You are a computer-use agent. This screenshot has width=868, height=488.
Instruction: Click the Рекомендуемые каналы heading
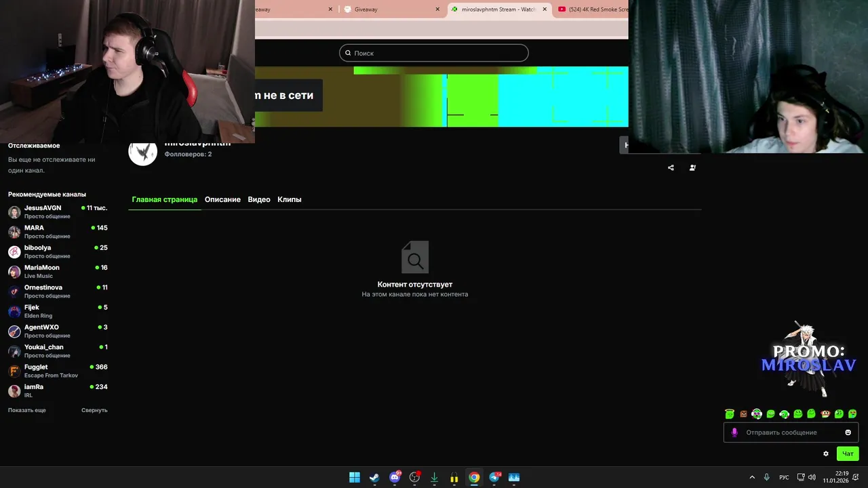pyautogui.click(x=47, y=195)
